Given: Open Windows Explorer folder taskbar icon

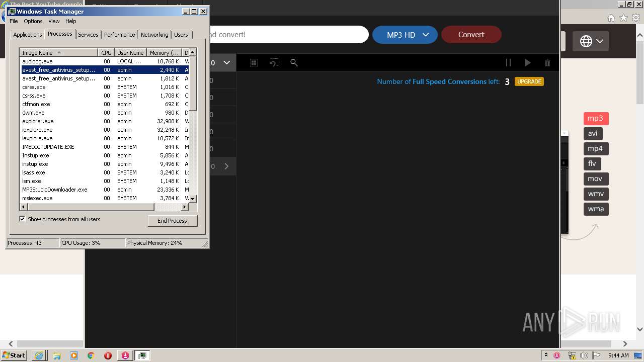Looking at the screenshot, I should [x=56, y=355].
